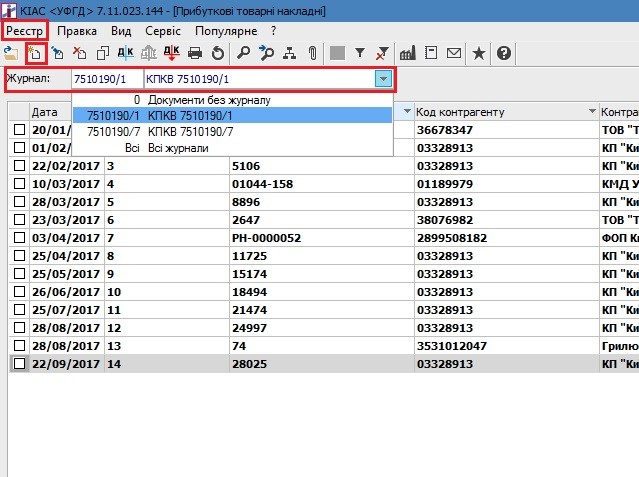
Task: Click the find next magnifier with arrow
Action: (x=267, y=53)
